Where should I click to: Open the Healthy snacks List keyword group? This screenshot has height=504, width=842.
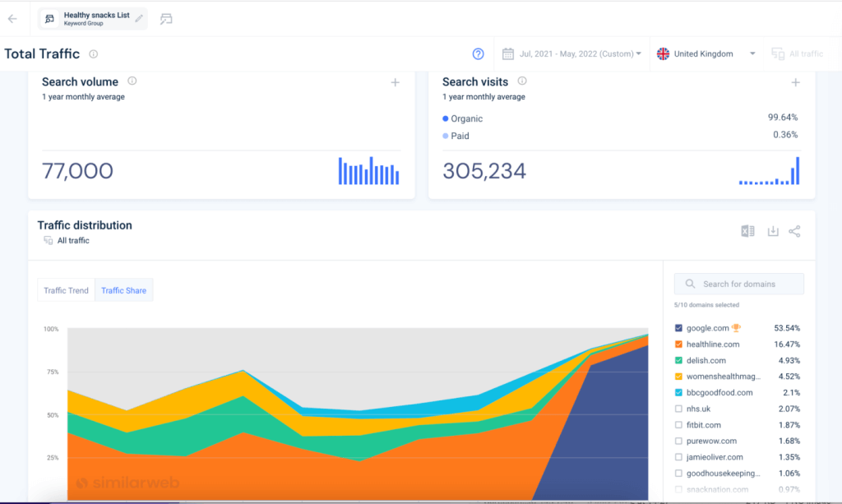pyautogui.click(x=92, y=19)
